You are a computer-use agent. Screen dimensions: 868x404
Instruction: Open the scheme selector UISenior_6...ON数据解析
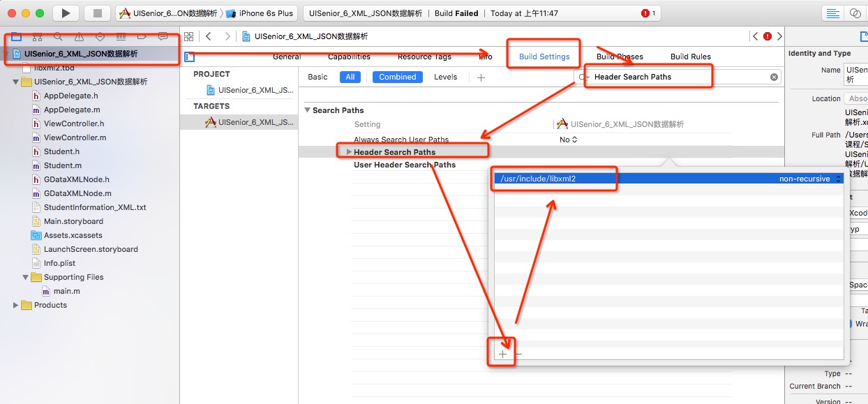[x=168, y=13]
